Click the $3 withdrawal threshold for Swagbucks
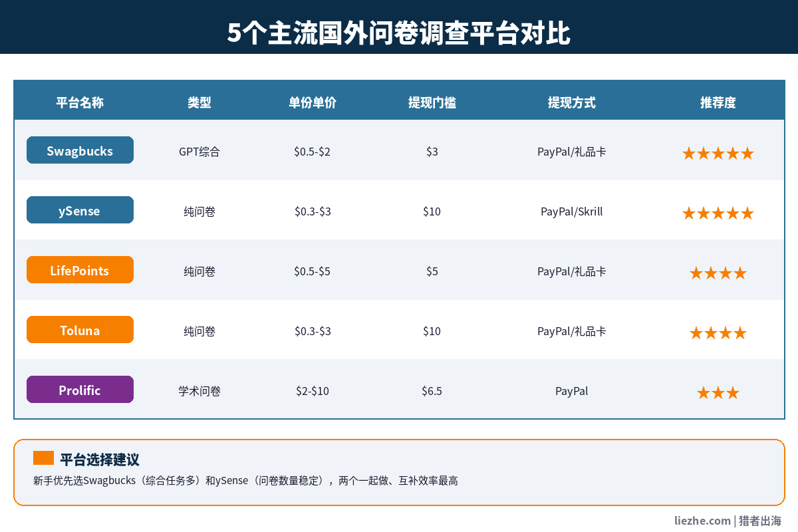Viewport: 798px width, 532px height. pyautogui.click(x=432, y=152)
